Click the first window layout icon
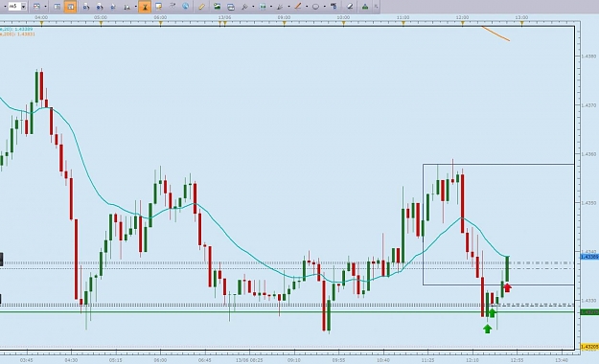The height and width of the screenshot is (364, 599). click(57, 7)
